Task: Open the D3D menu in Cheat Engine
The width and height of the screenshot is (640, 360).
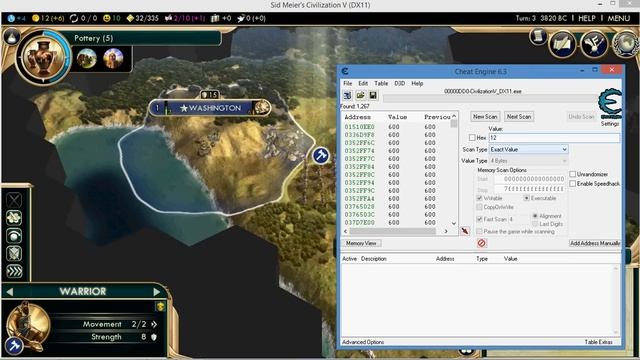Action: (x=400, y=83)
